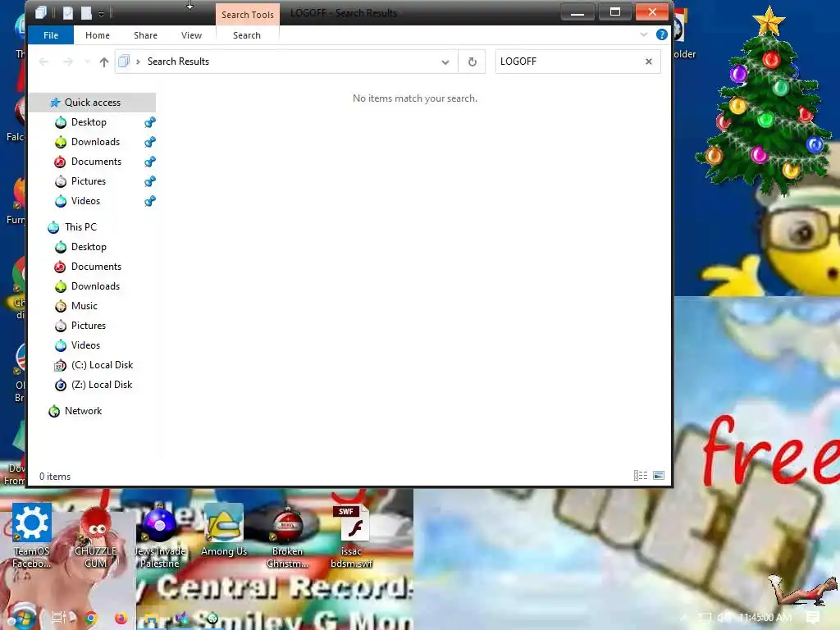Open the Action Center notifications icon

[x=813, y=618]
